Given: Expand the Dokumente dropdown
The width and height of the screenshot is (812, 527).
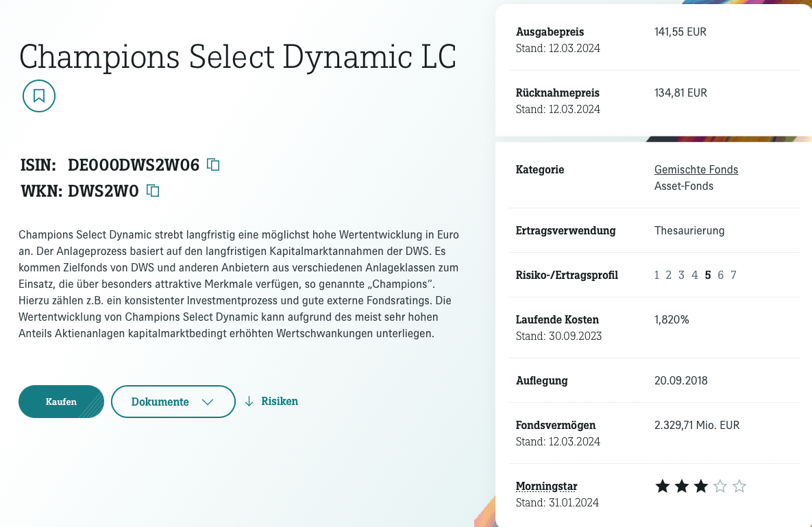Looking at the screenshot, I should pos(173,402).
